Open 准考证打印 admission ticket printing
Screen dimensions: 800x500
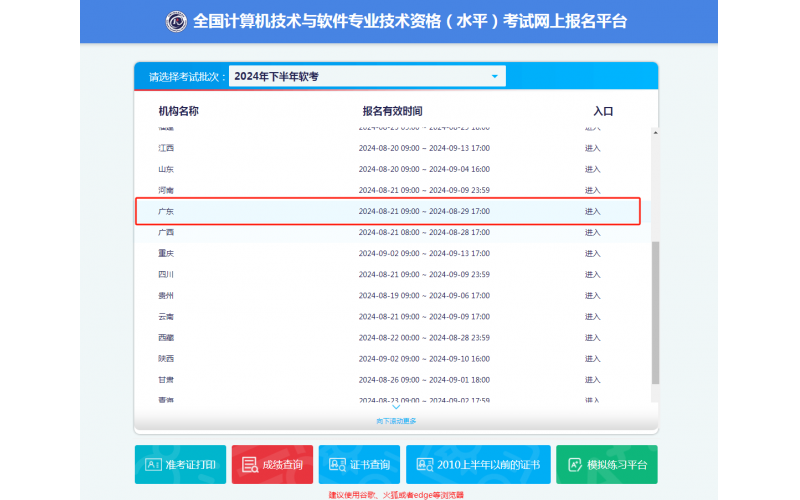[x=180, y=464]
